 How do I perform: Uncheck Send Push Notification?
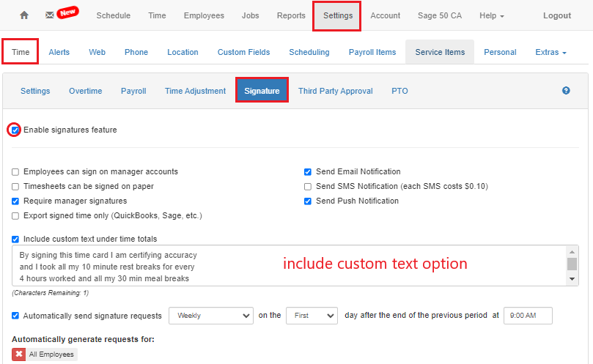point(308,201)
